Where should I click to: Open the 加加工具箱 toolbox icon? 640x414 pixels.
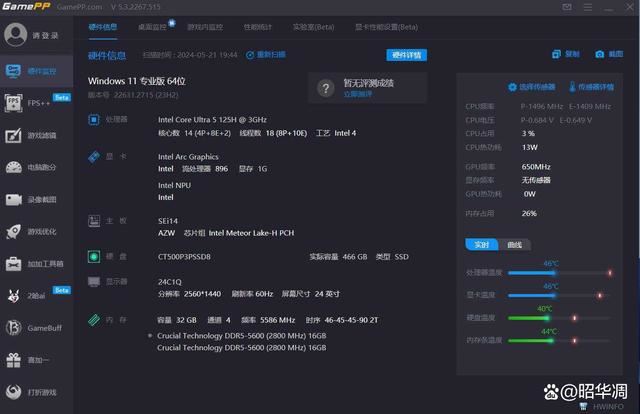[x=16, y=263]
